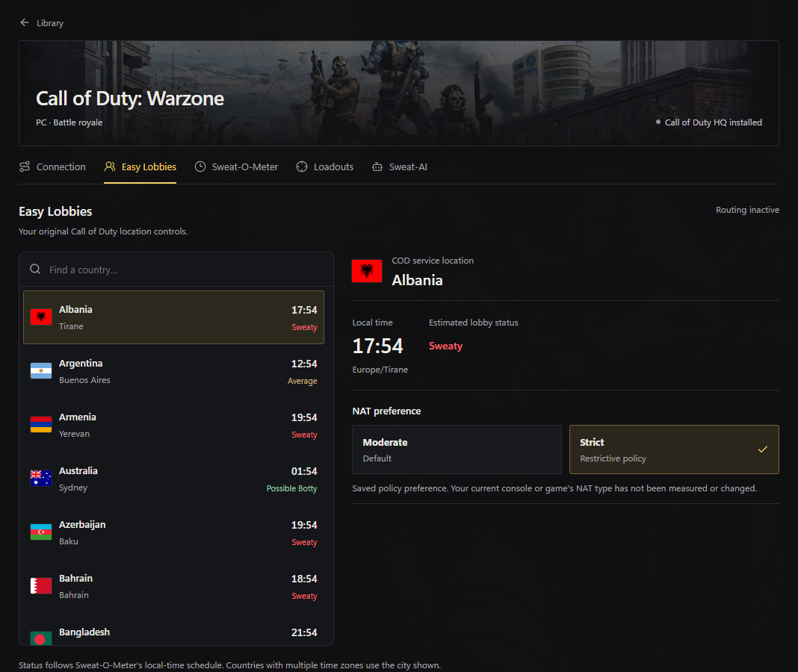Image resolution: width=798 pixels, height=672 pixels.
Task: Return to Library link
Action: (x=50, y=23)
